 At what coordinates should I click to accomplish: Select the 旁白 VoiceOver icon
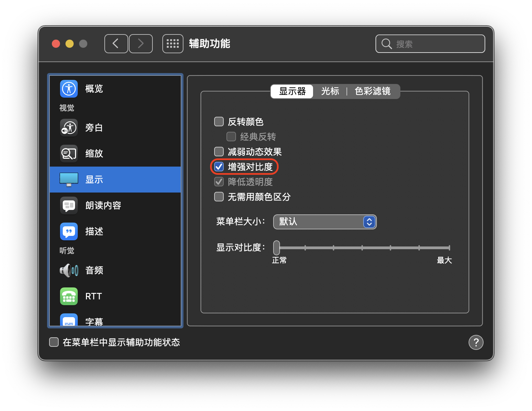pyautogui.click(x=69, y=128)
